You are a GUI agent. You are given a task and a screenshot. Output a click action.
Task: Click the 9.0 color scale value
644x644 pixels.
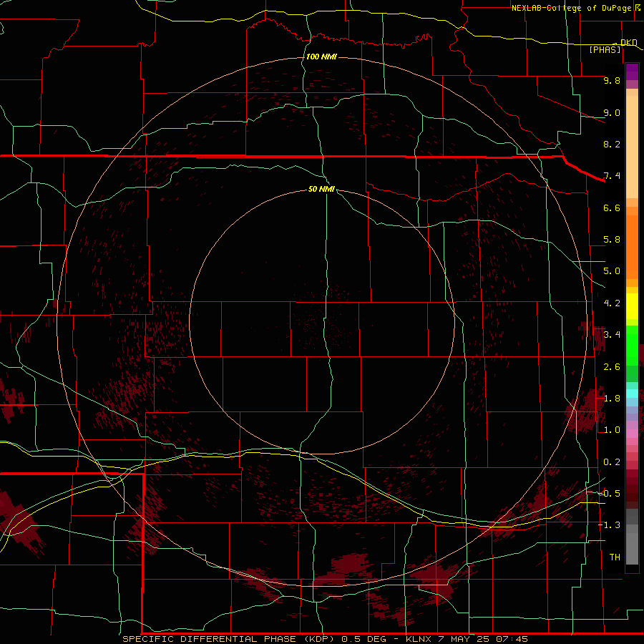tap(612, 112)
